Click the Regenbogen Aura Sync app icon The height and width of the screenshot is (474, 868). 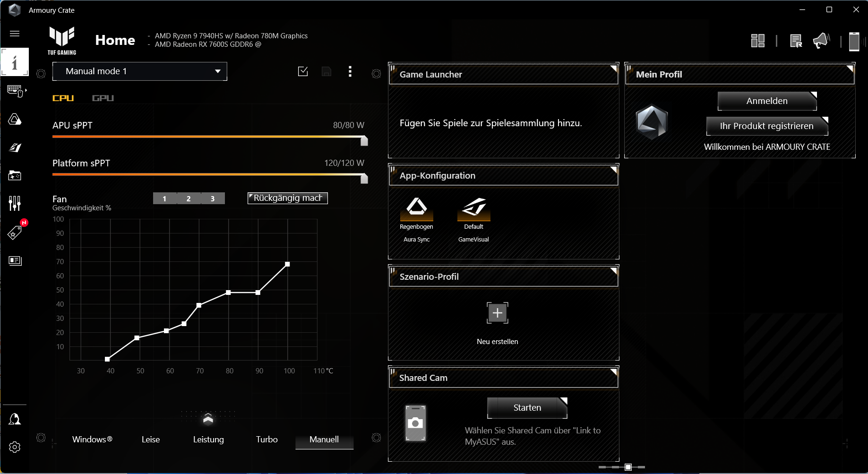coord(416,208)
